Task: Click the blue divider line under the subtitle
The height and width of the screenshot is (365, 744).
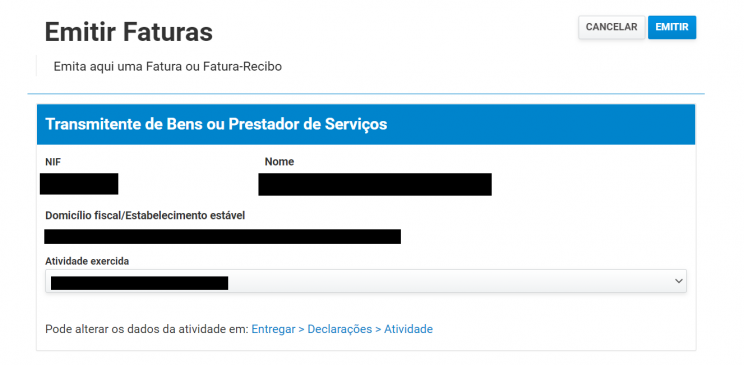Action: pos(366,94)
